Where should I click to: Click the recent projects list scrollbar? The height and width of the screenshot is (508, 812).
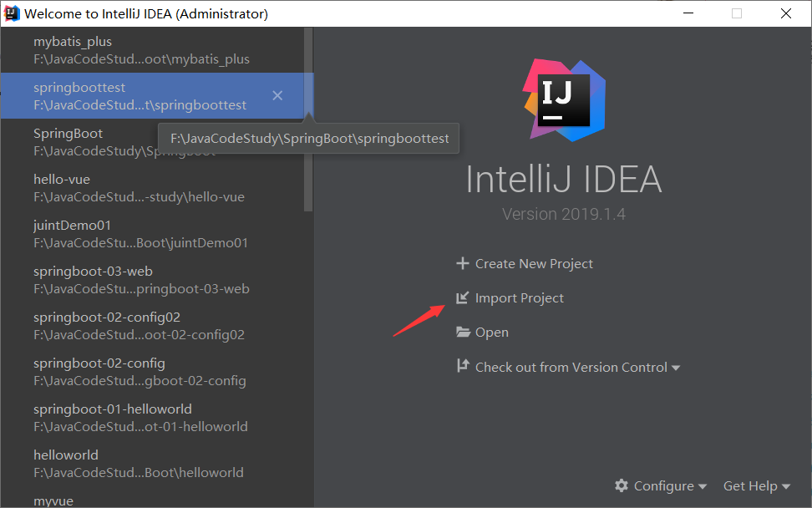click(308, 125)
